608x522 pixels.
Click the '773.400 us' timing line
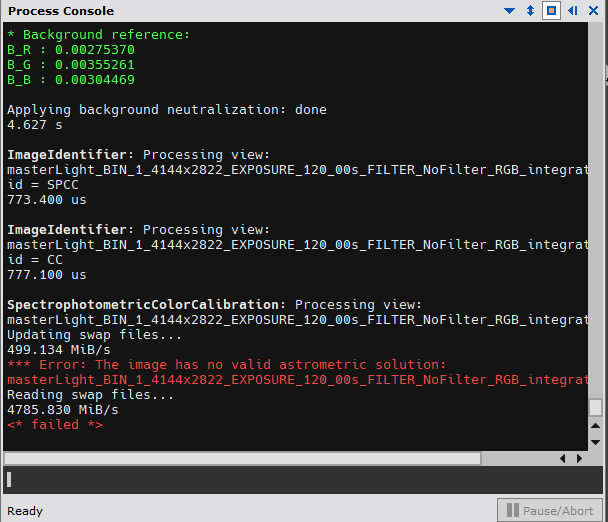tap(47, 200)
